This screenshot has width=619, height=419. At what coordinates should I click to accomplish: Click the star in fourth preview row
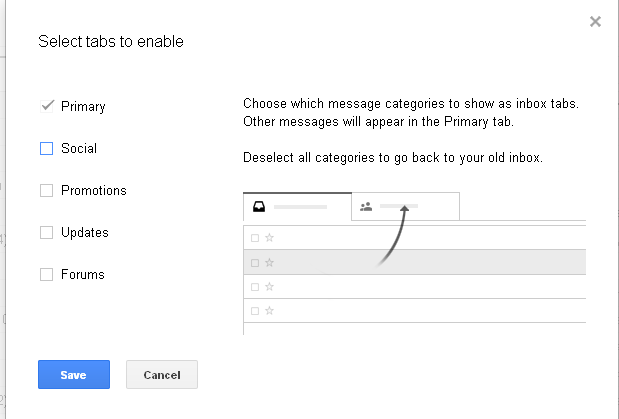pos(269,311)
